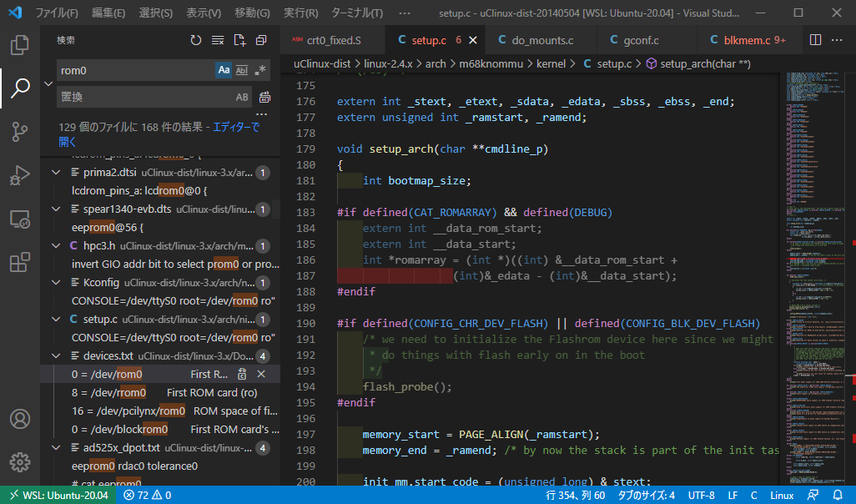This screenshot has height=504, width=856.
Task: Clear the search results
Action: [218, 40]
